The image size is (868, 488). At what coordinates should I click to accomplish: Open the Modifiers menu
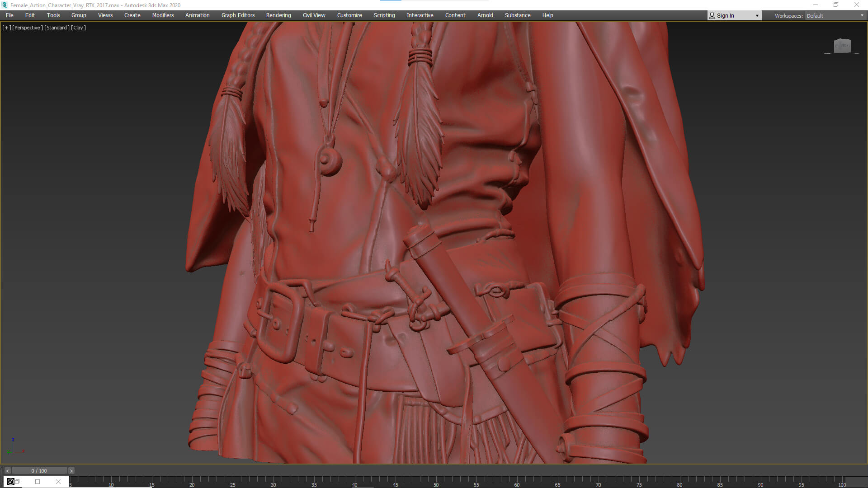163,15
